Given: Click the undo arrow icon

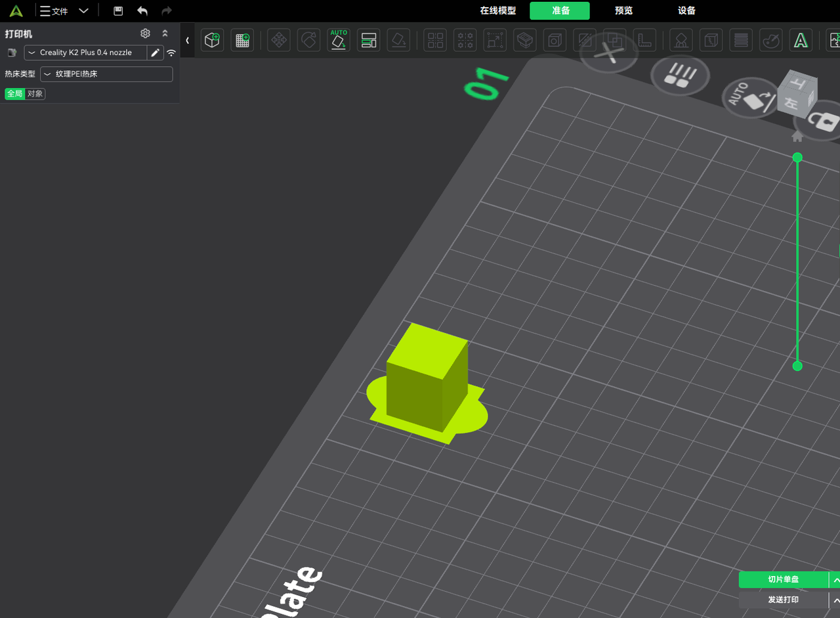Looking at the screenshot, I should [x=142, y=11].
